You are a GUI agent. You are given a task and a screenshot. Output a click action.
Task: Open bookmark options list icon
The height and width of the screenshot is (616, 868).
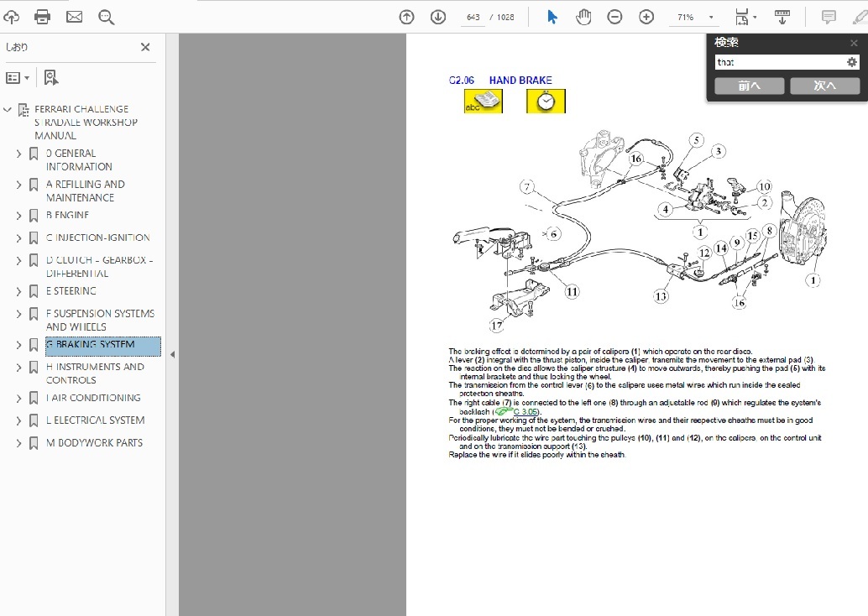[x=17, y=78]
